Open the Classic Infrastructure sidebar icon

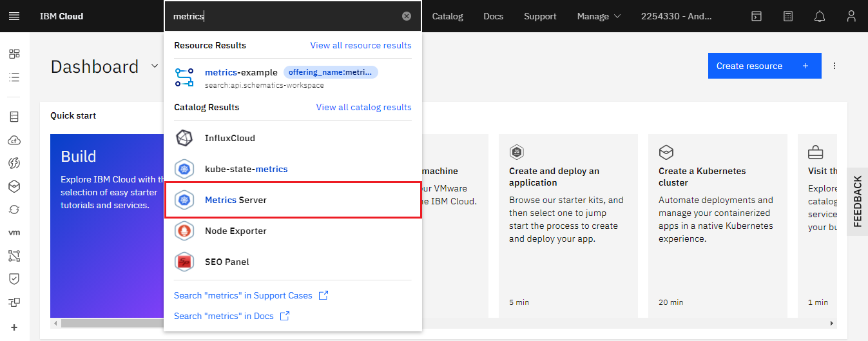[x=14, y=117]
